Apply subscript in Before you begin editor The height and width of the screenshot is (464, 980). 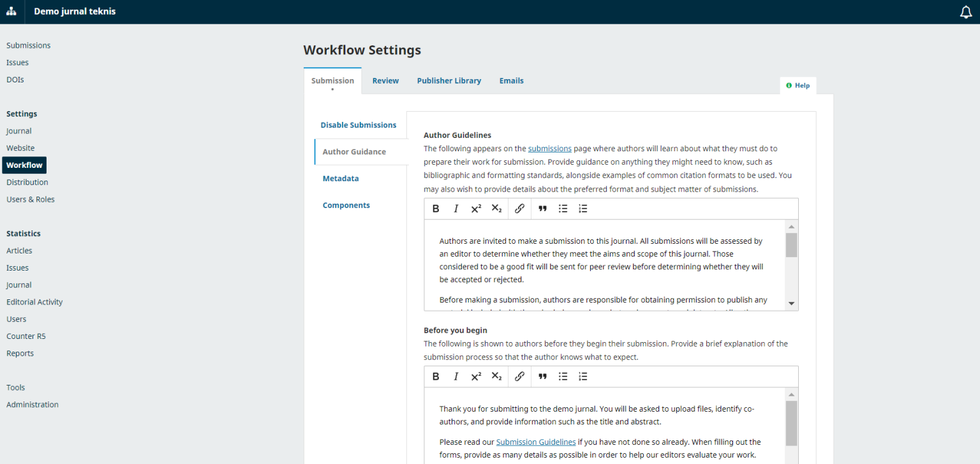[496, 377]
